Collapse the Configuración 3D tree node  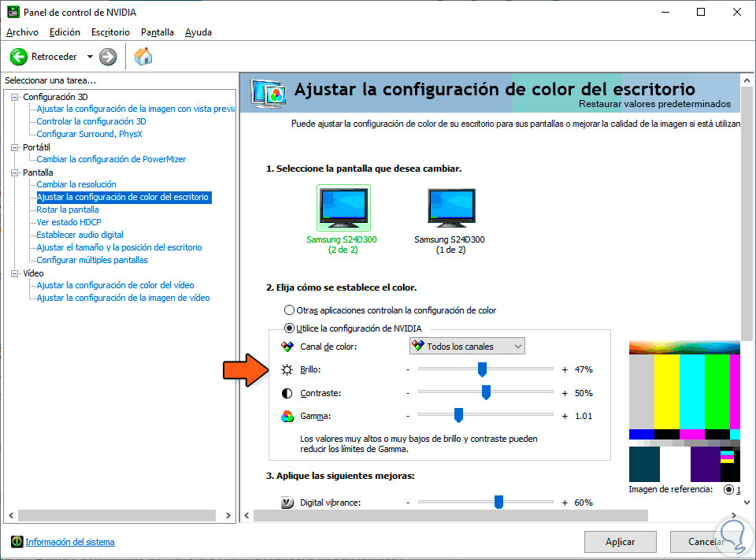pos(14,97)
